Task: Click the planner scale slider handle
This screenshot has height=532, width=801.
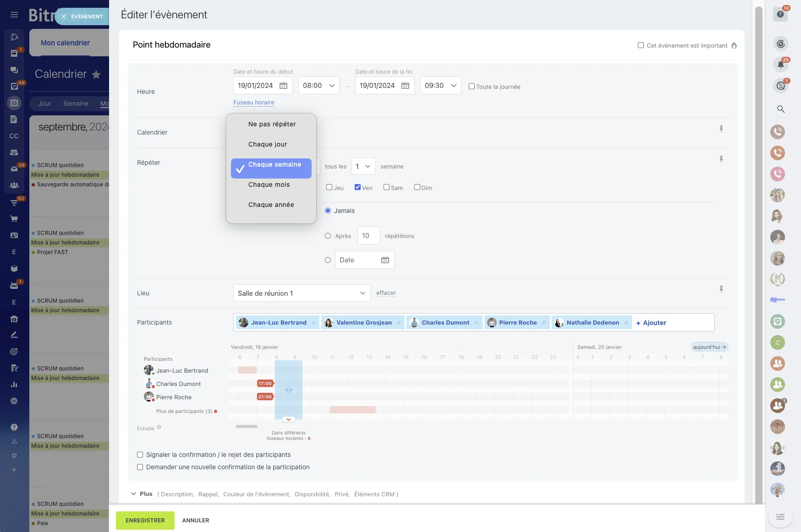Action: pos(247,427)
